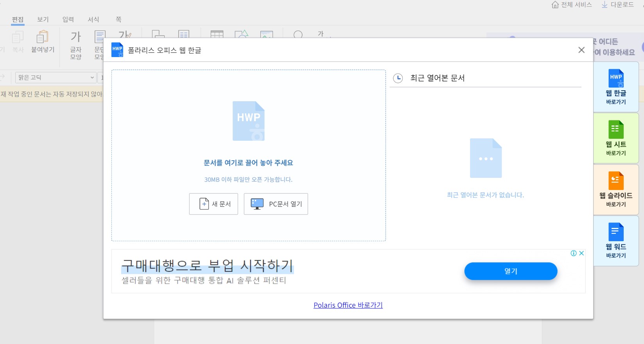Click the text '30MB 이하 파일만 오픈 가능합니다.'

(x=248, y=179)
